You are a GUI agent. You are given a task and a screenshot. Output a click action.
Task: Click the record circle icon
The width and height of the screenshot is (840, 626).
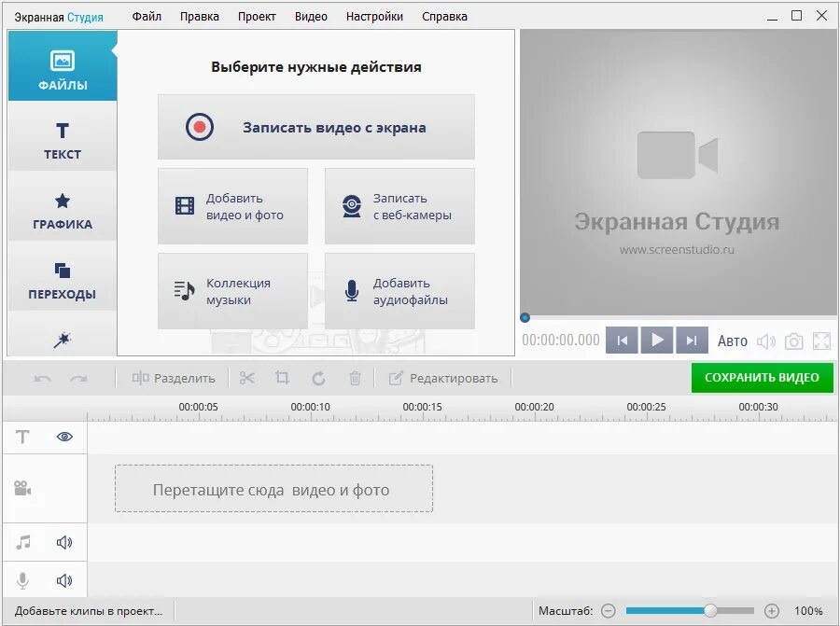tap(200, 127)
